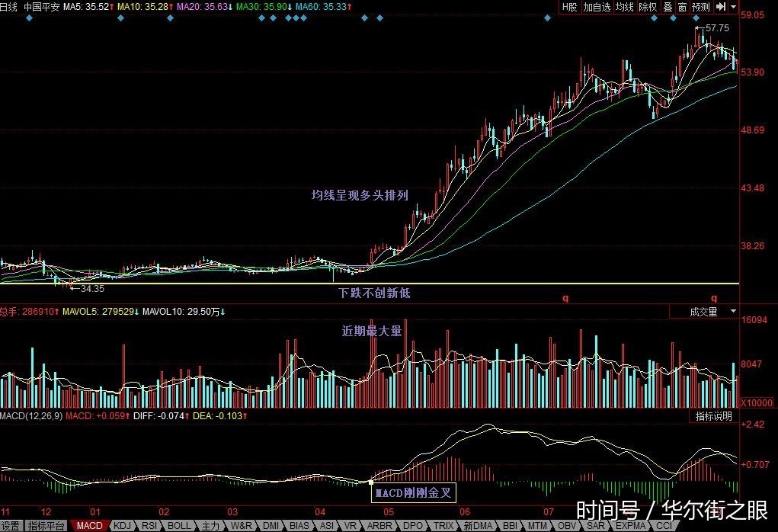This screenshot has width=778, height=532.
Task: Open the top toolbar dropdown arrow
Action: [x=733, y=7]
